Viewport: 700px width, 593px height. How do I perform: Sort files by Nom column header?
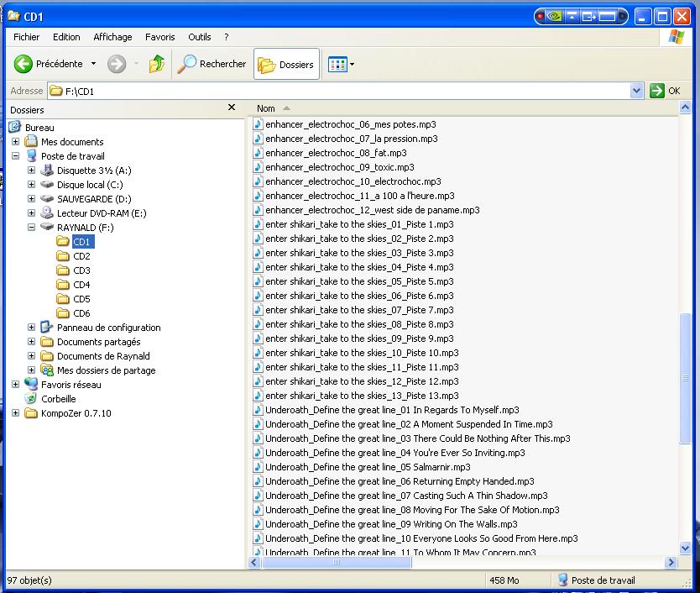(265, 108)
